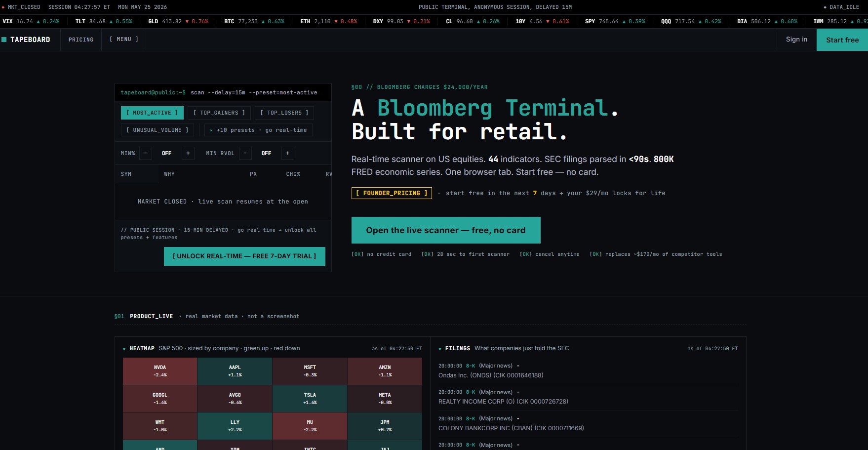Open the [ MENU ] navigation
Viewport: 868px width, 450px height.
click(x=124, y=39)
